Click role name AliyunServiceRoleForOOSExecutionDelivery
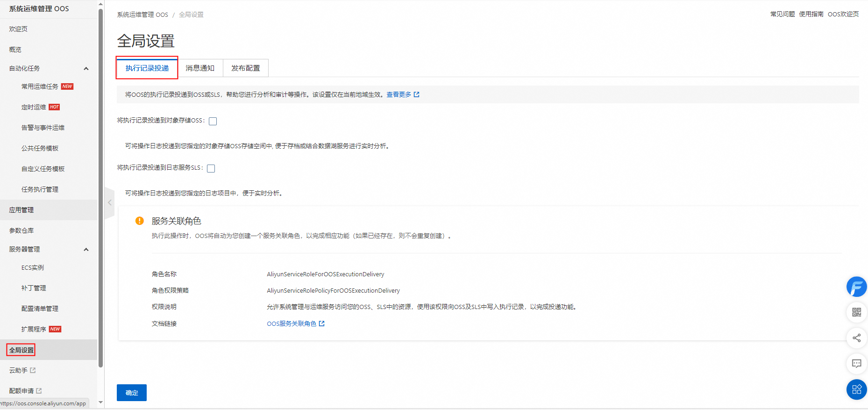The image size is (868, 410). point(326,274)
